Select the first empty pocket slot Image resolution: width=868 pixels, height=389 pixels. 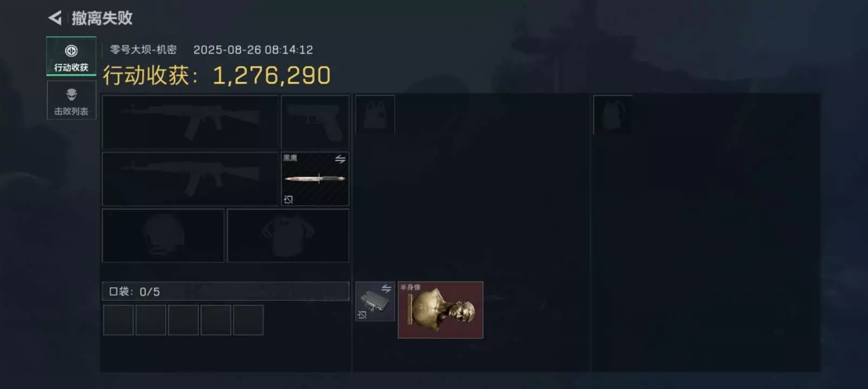click(118, 320)
